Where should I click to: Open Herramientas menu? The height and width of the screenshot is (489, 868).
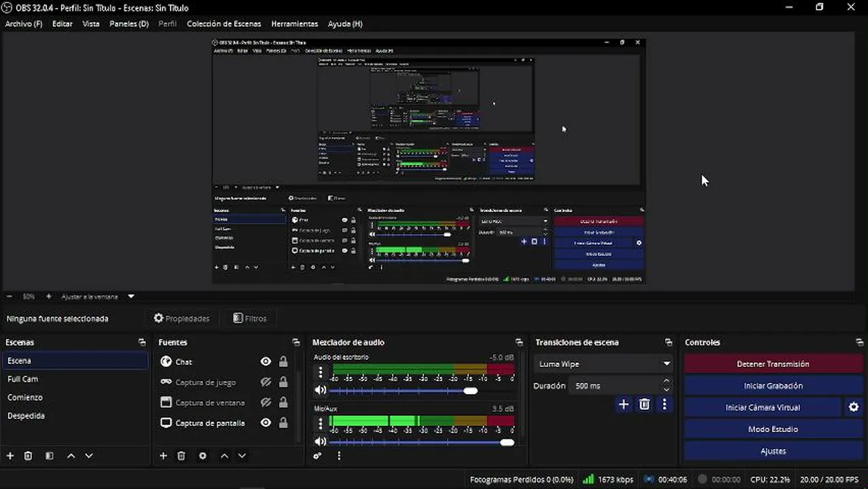click(294, 24)
